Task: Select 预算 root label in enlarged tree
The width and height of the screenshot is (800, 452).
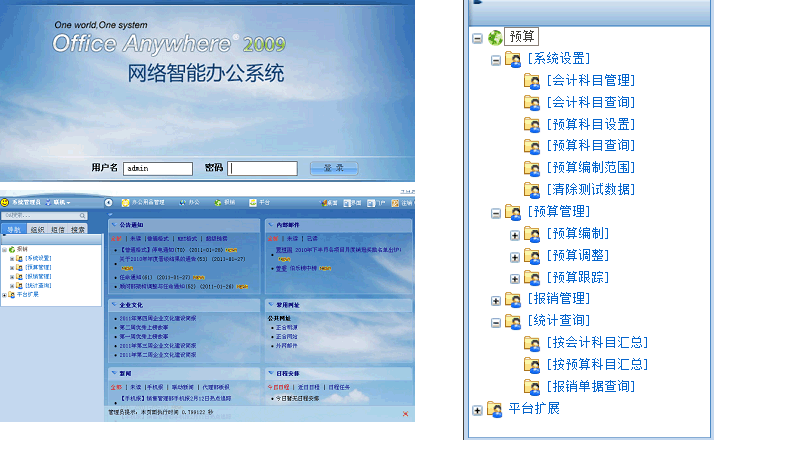Action: 521,37
